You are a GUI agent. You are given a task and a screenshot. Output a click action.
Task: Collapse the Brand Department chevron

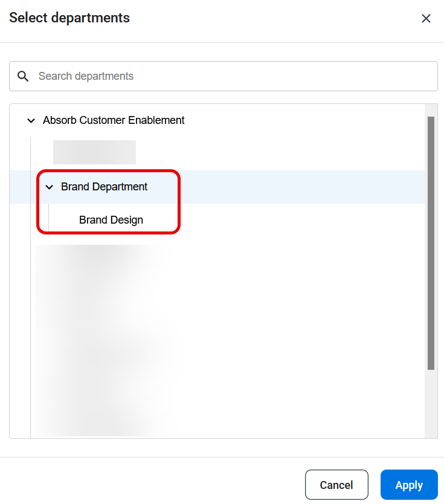pos(49,187)
